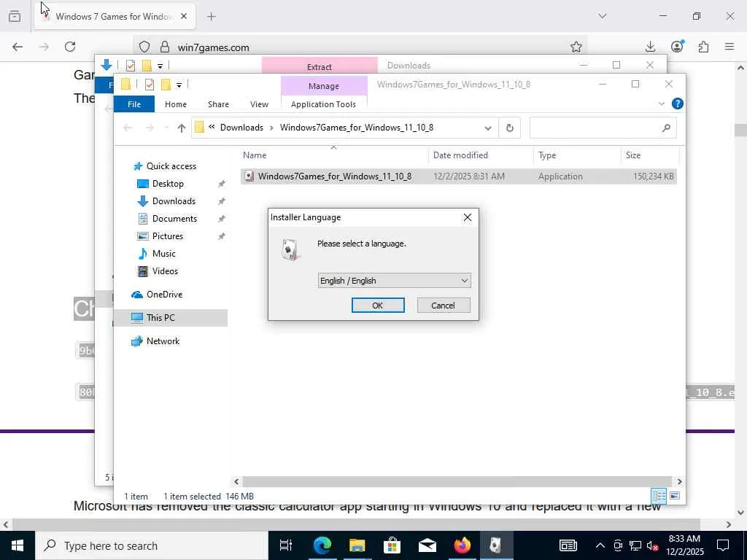Click the Windows7Games folder breadcrumb

356,127
